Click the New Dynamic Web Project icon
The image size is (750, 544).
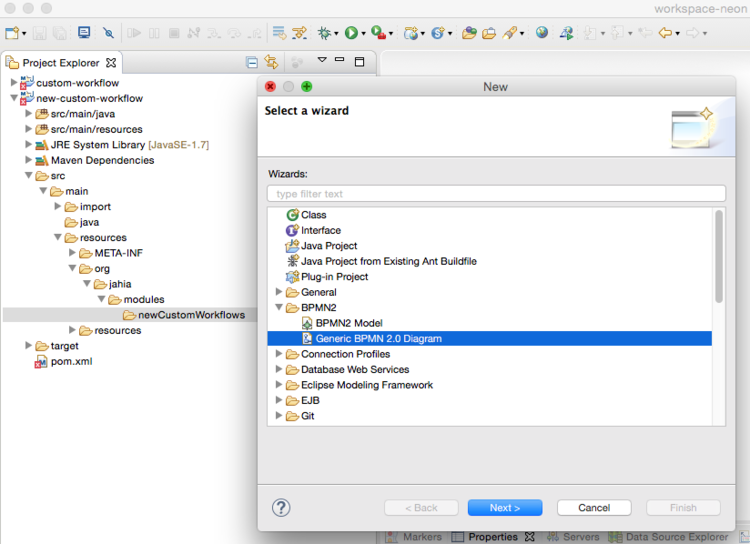[411, 33]
